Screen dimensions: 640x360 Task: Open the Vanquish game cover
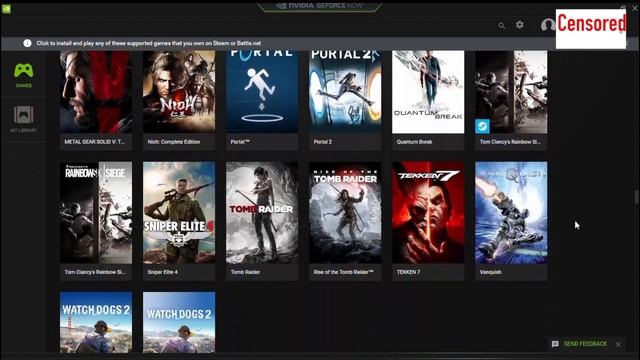[x=511, y=213]
